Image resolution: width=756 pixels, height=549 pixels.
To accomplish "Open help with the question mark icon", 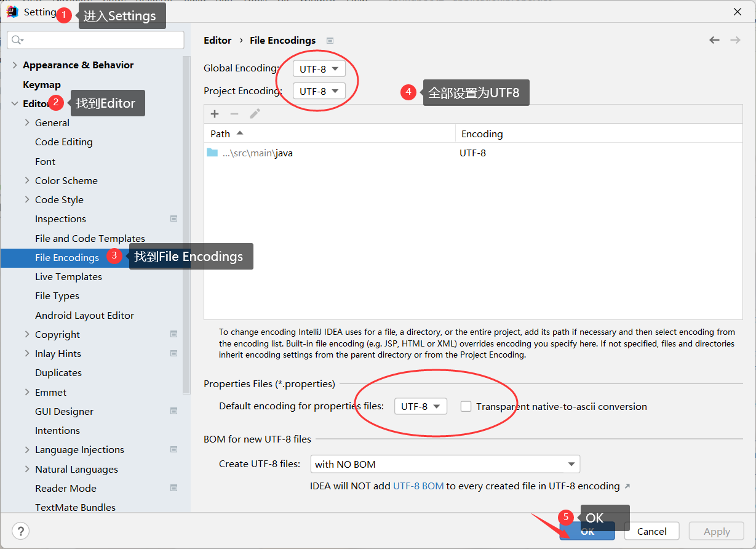I will (21, 531).
